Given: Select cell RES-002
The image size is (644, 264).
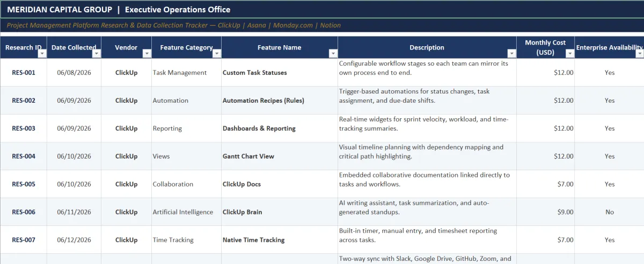Looking at the screenshot, I should 24,101.
